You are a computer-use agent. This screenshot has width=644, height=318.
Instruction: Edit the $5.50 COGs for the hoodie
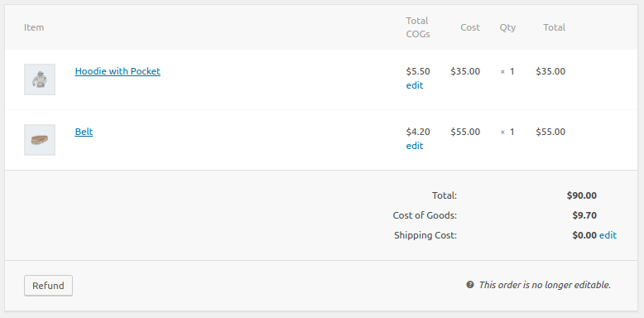pos(415,85)
